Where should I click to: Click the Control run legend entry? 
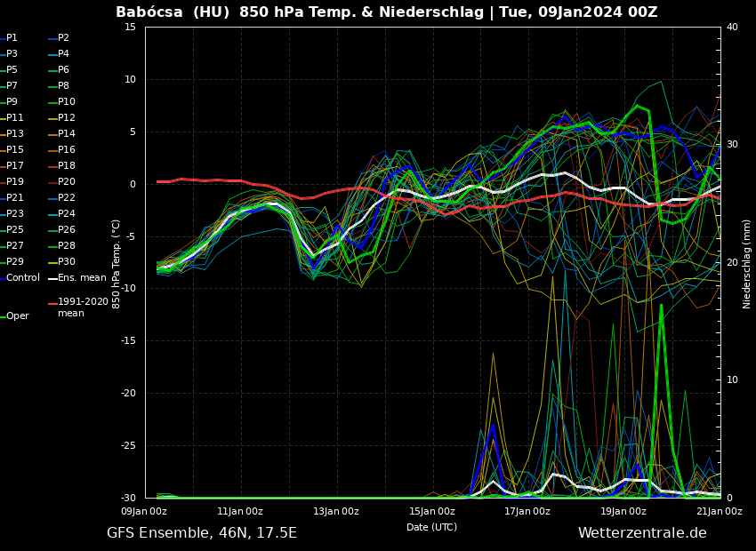(x=22, y=278)
